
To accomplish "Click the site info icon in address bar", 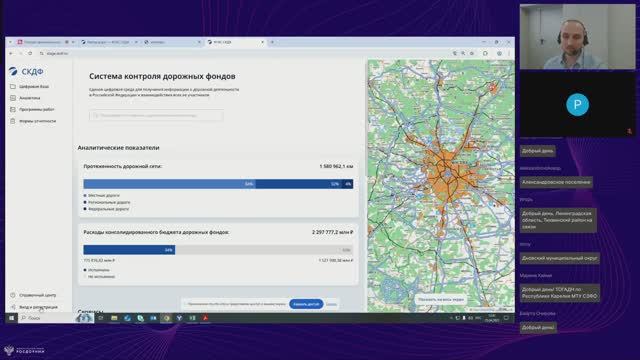I will click(x=41, y=53).
